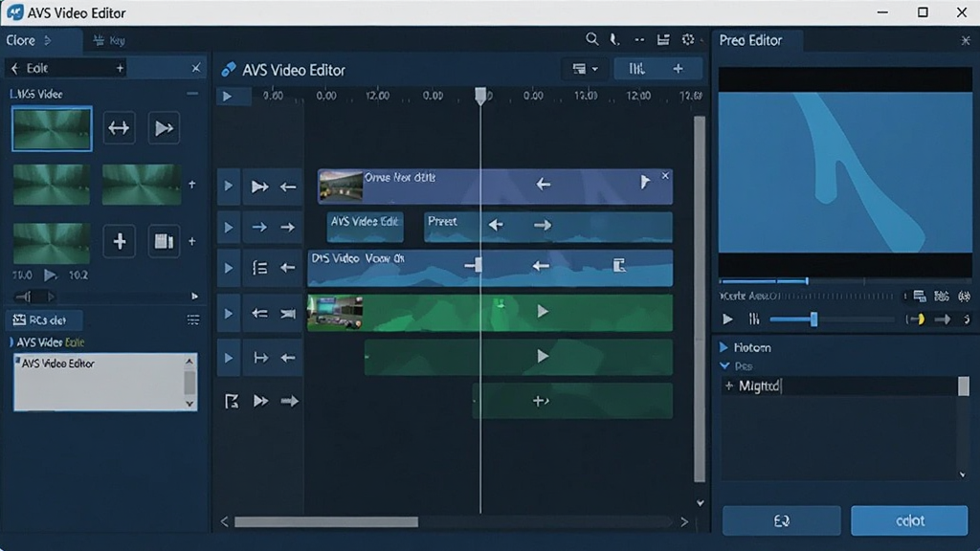Select the Key tab
980x551 pixels.
(109, 40)
